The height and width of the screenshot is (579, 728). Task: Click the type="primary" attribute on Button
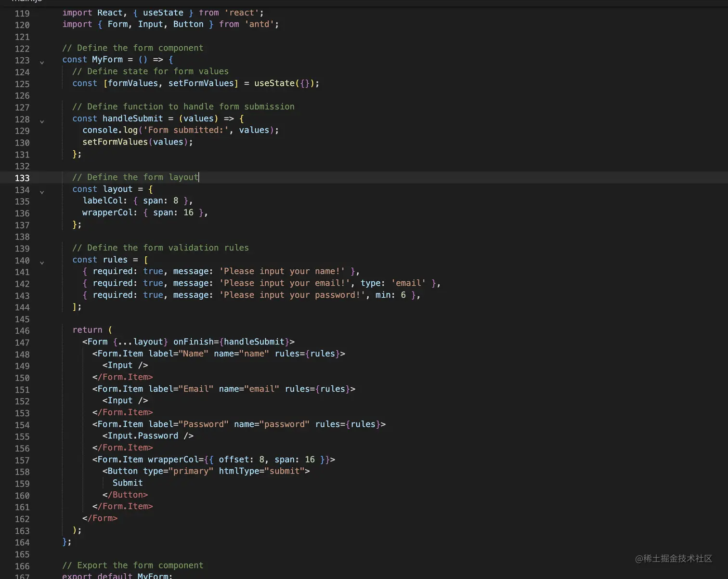[178, 471]
